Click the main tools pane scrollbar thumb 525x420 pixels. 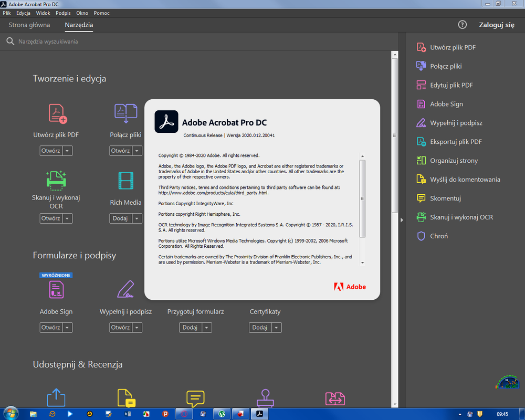(394, 135)
